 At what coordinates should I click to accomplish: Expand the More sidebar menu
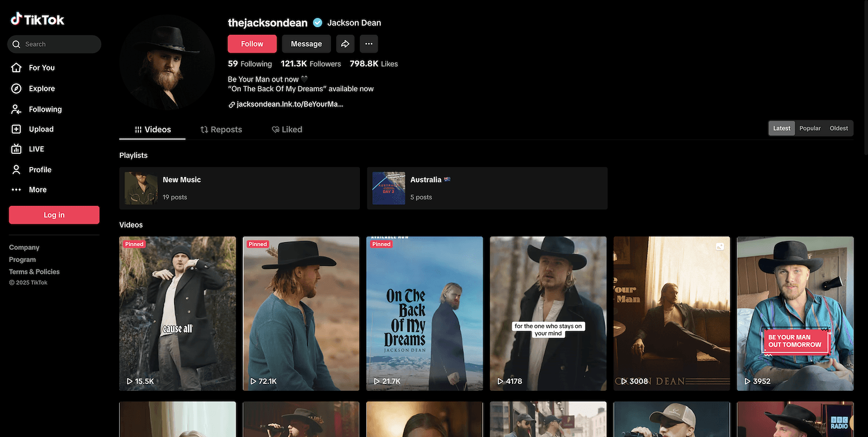[x=37, y=190]
